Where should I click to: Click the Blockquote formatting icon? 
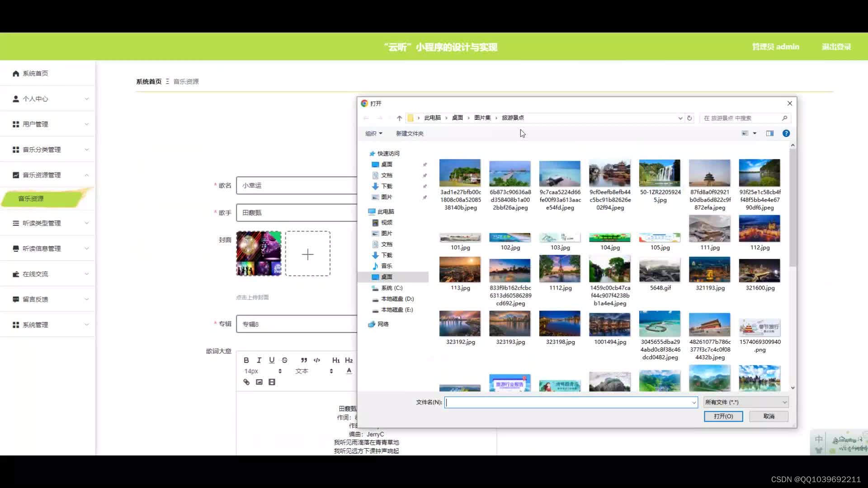(303, 360)
